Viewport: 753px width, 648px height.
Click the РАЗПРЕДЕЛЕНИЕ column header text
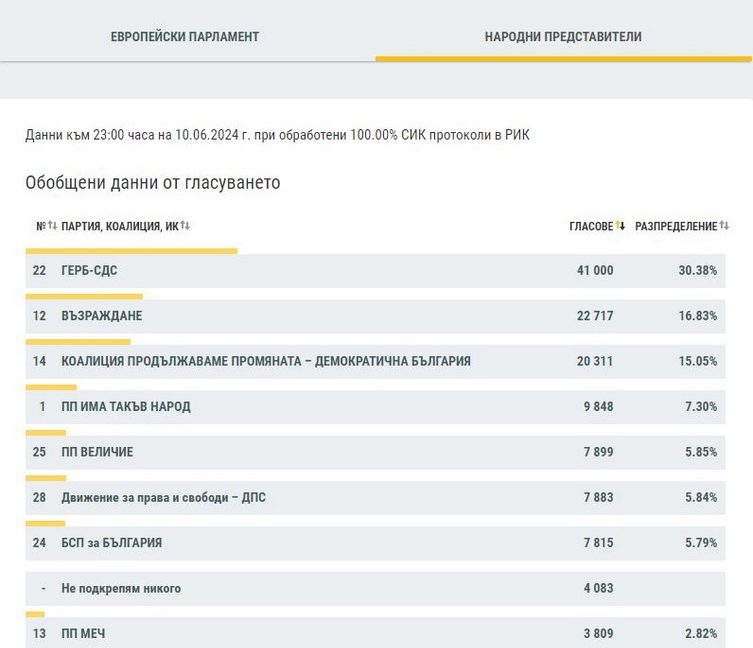tap(676, 227)
